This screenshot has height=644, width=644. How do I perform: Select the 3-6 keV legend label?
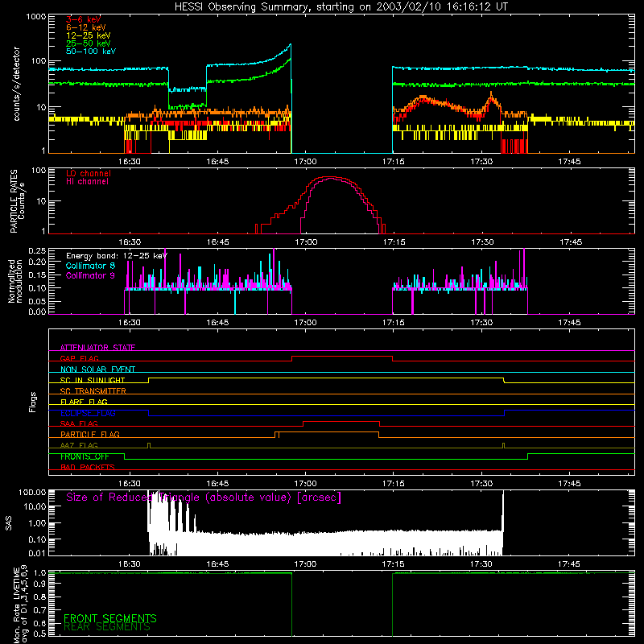(84, 19)
